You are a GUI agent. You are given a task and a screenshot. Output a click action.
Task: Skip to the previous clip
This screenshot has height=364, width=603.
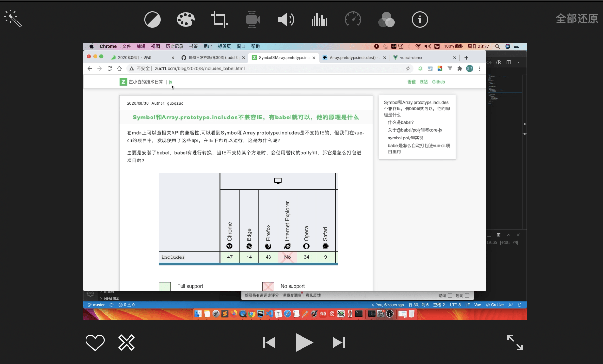269,343
